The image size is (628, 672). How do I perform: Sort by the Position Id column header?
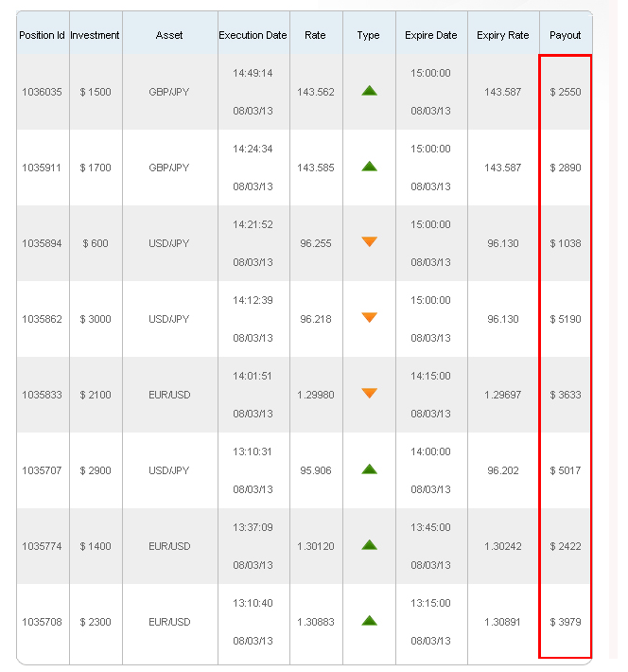coord(43,35)
